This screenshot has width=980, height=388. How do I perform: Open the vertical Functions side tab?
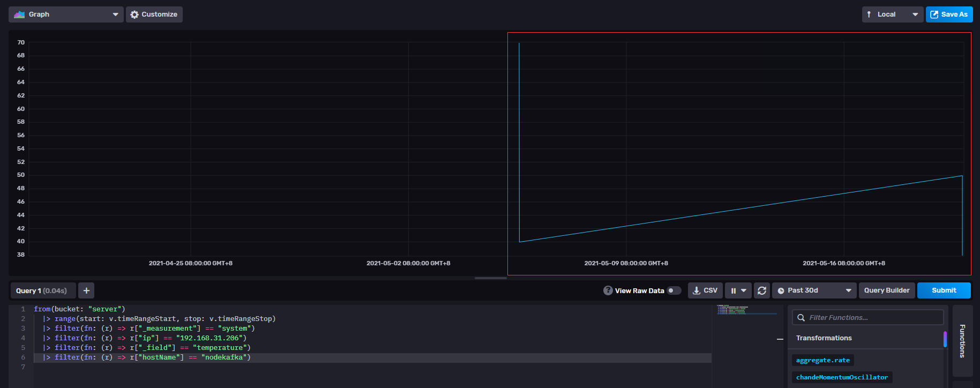[x=962, y=341]
